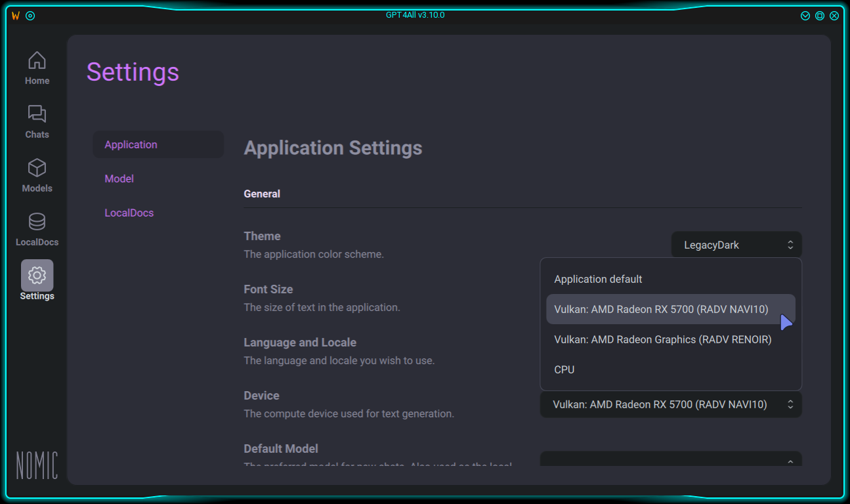The height and width of the screenshot is (504, 850).
Task: Click the circular pin icon in title bar
Action: point(30,16)
